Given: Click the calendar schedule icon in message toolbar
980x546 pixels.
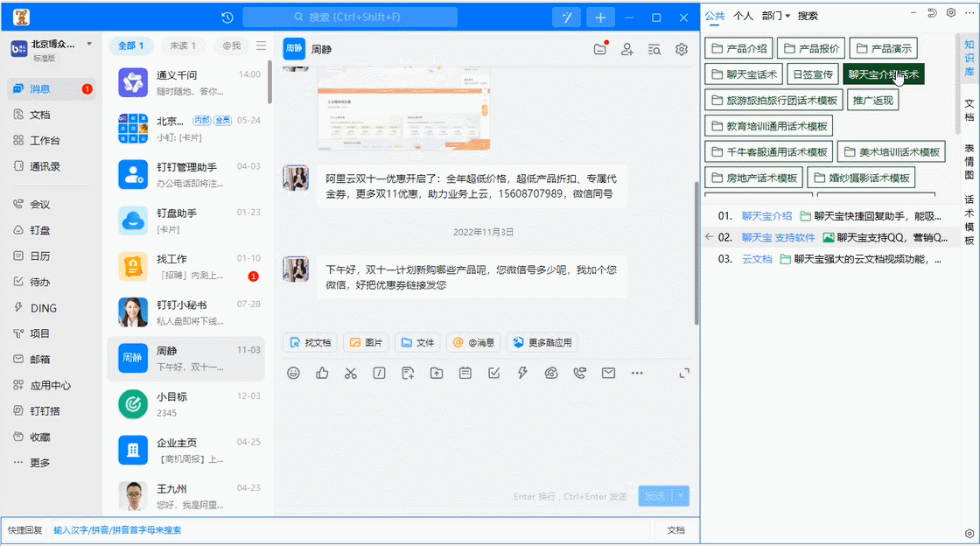Looking at the screenshot, I should point(465,373).
